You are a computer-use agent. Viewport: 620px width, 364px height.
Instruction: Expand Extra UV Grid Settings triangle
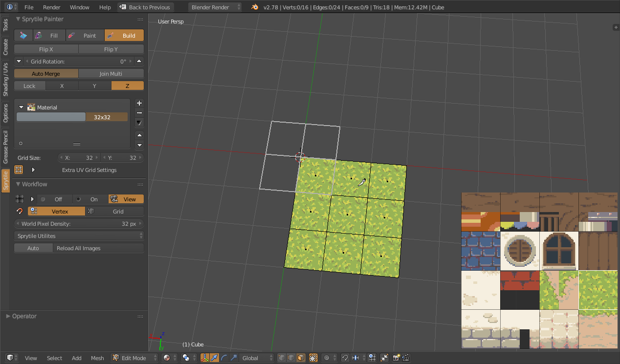[x=33, y=170]
